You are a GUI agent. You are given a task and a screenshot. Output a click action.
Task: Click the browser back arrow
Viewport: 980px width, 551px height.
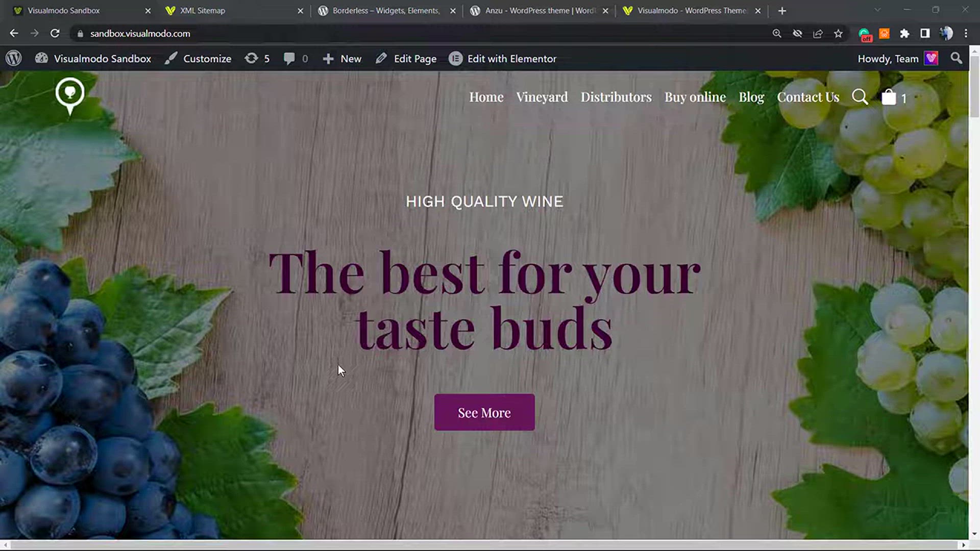pos(14,33)
